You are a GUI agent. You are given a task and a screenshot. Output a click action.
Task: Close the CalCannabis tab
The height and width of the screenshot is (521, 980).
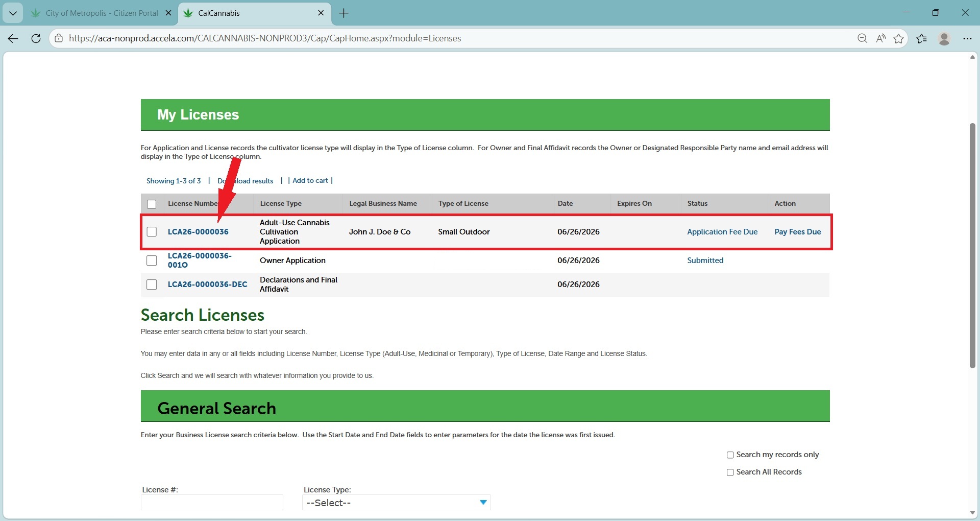[321, 13]
